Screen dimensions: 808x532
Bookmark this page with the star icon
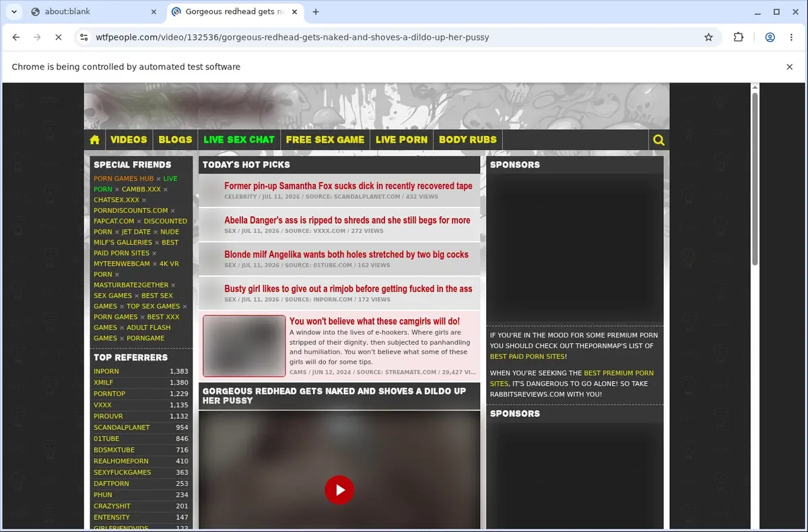pos(708,38)
